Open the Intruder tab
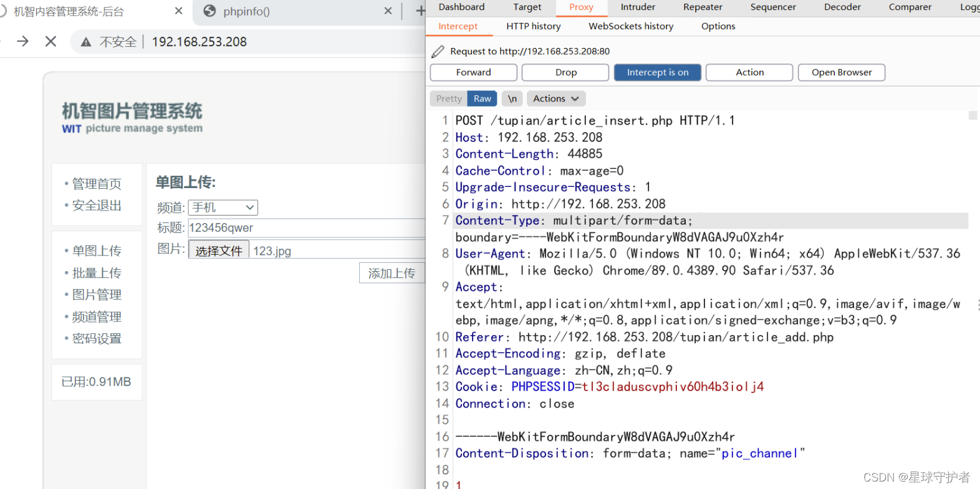980x489 pixels. click(638, 7)
